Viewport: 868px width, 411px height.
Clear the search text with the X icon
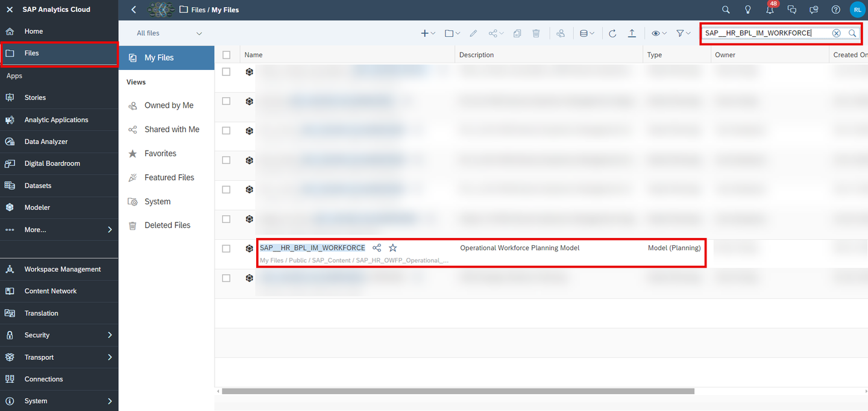[837, 33]
